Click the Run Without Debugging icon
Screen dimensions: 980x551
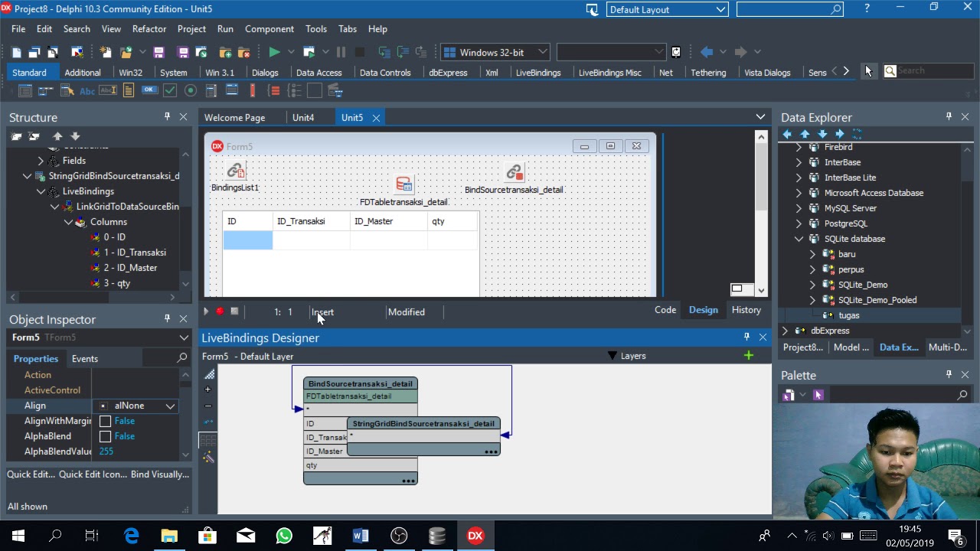click(x=309, y=52)
